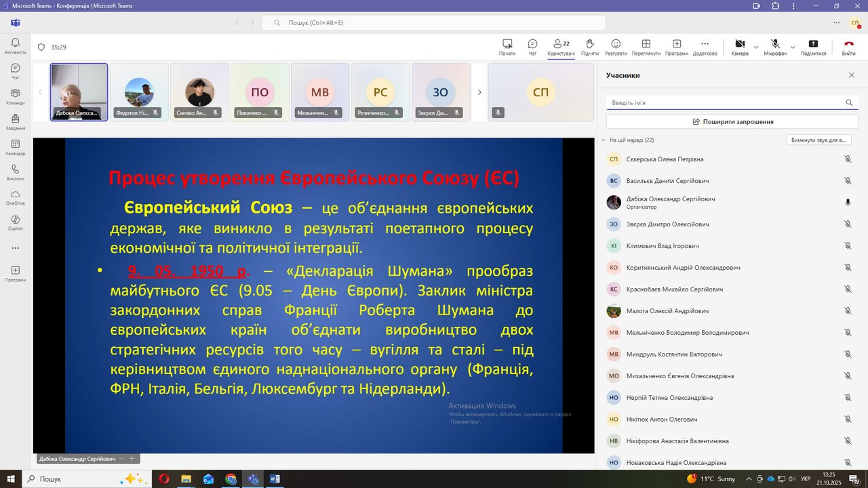Collapse the 'На цій нараді (22)' list
The width and height of the screenshot is (868, 488).
click(x=604, y=140)
